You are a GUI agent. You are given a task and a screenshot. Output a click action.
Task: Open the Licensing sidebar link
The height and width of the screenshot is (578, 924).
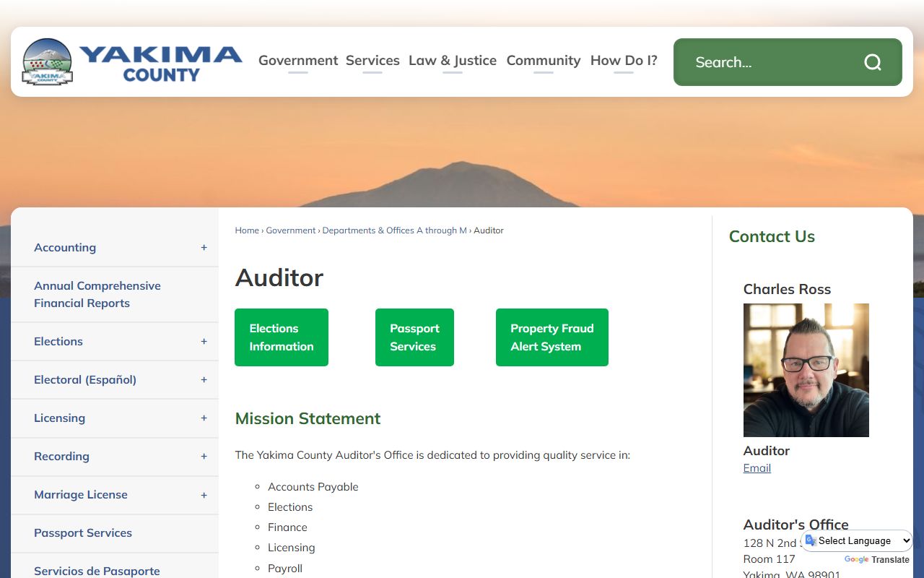pos(59,418)
